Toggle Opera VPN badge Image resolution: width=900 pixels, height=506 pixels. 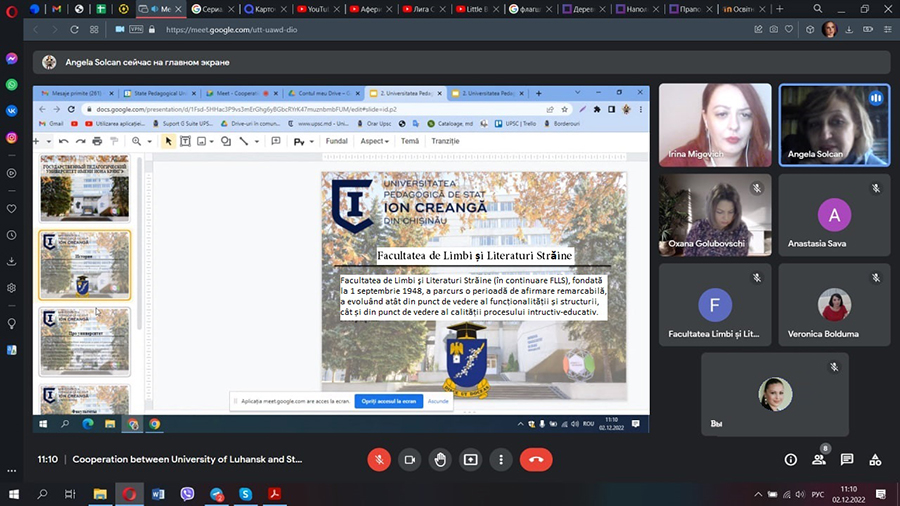point(136,29)
